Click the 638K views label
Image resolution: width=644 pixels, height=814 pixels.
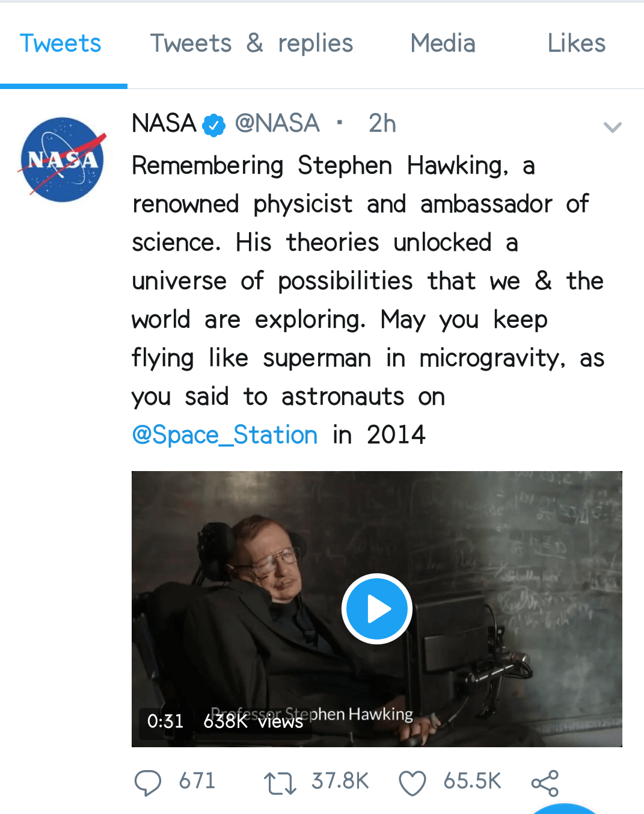click(x=253, y=721)
